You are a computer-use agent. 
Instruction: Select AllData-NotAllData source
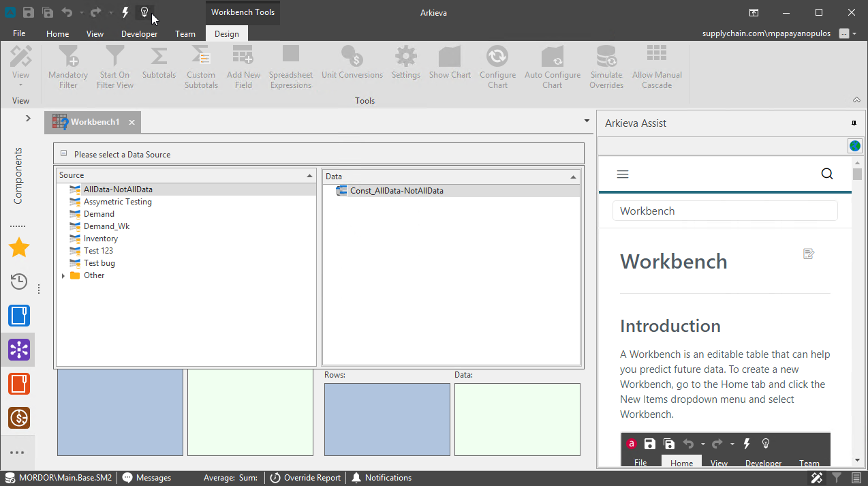click(x=118, y=189)
